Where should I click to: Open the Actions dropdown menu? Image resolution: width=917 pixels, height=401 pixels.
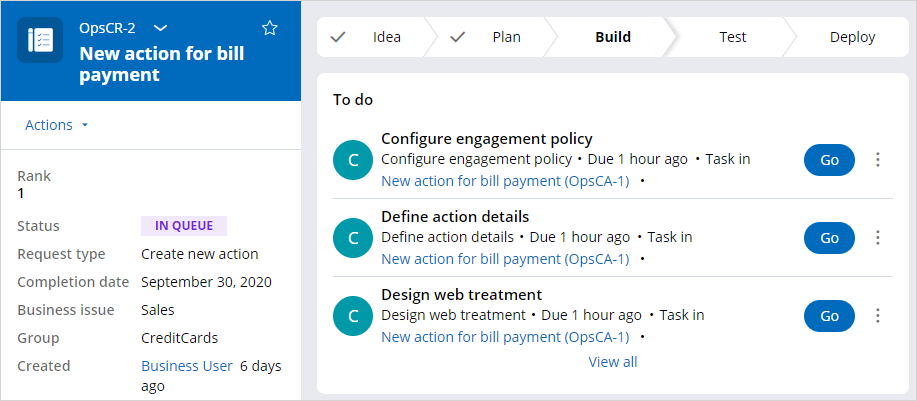(56, 125)
